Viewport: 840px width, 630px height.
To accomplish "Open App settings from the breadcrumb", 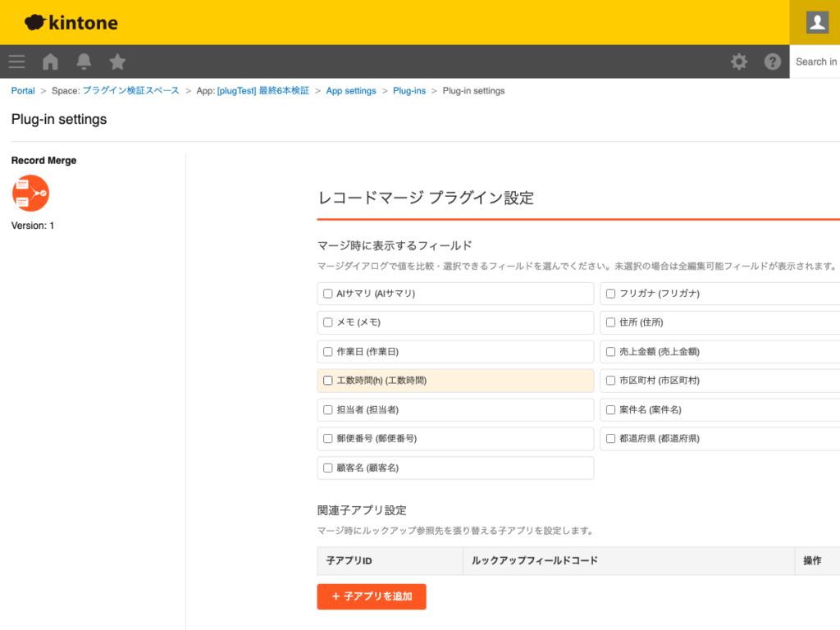I will click(351, 90).
